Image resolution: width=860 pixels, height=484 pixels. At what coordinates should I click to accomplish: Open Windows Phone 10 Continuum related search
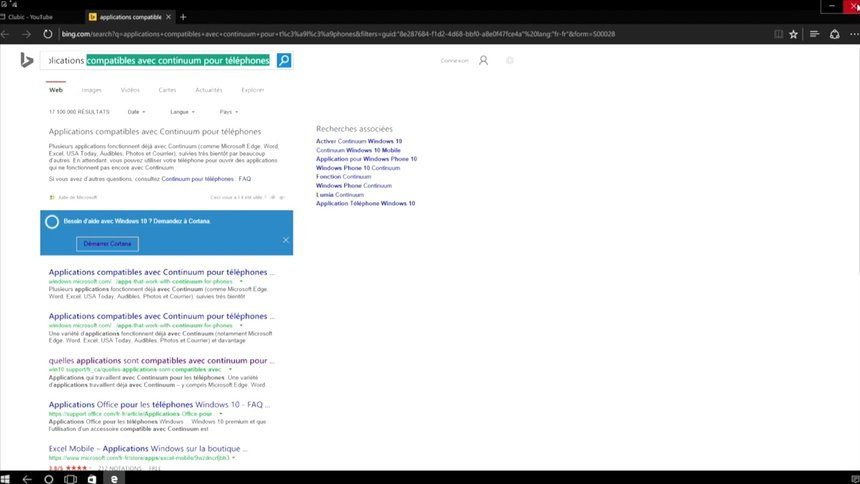[358, 168]
